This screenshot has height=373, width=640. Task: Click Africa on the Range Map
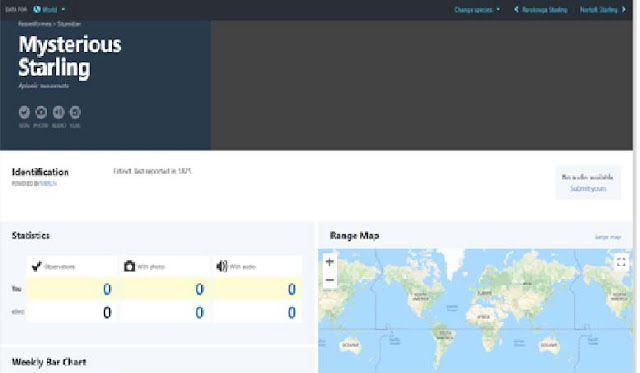click(x=484, y=317)
